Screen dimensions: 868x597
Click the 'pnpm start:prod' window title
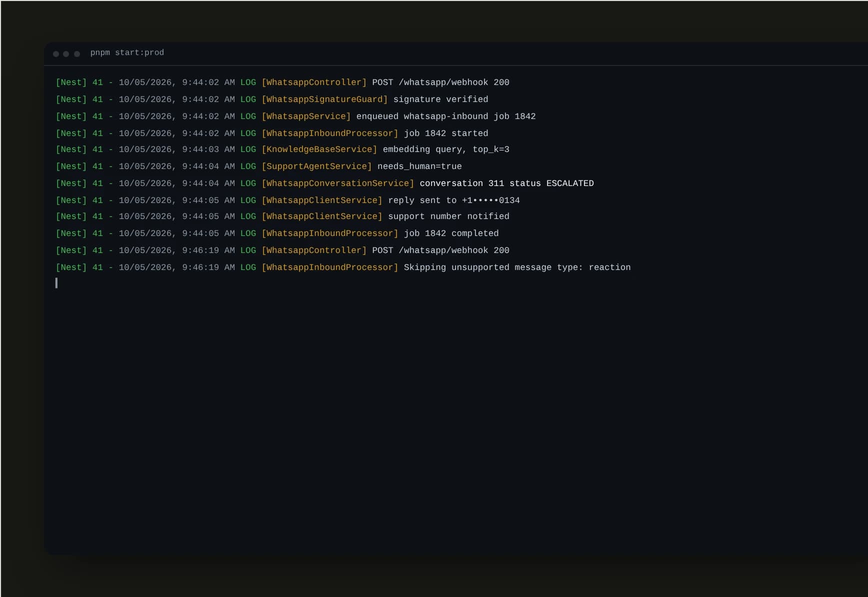click(x=127, y=52)
